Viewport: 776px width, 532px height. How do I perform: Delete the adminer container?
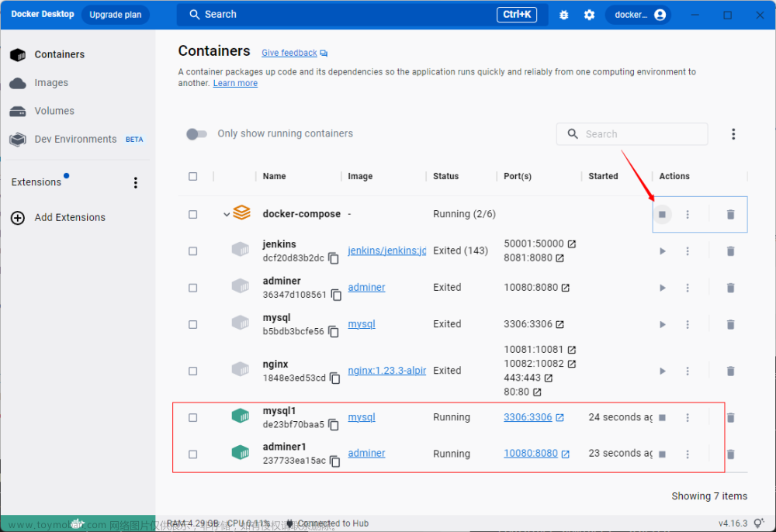[x=730, y=288]
